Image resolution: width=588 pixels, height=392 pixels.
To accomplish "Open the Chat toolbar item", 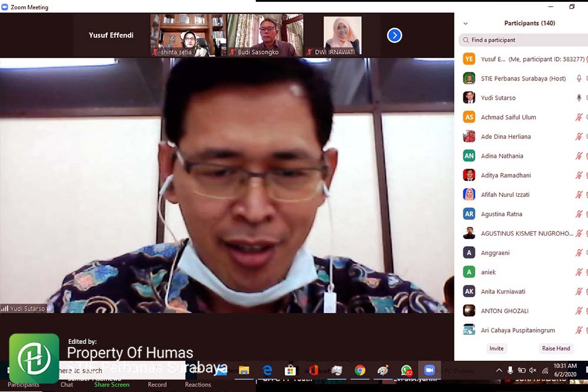I will [x=67, y=384].
